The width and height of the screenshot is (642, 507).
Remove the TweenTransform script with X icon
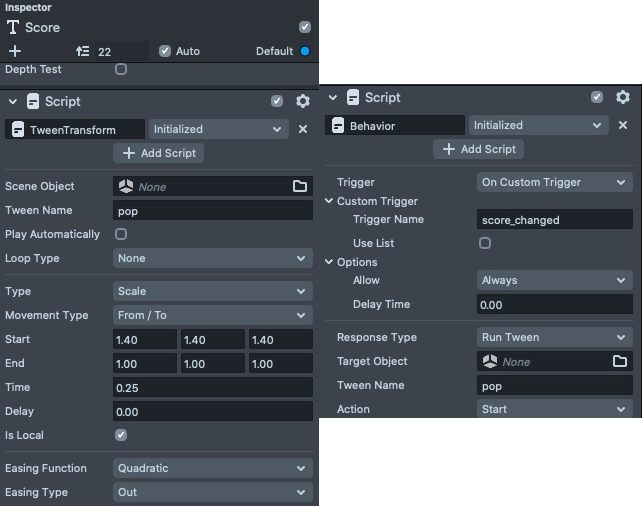[x=303, y=129]
